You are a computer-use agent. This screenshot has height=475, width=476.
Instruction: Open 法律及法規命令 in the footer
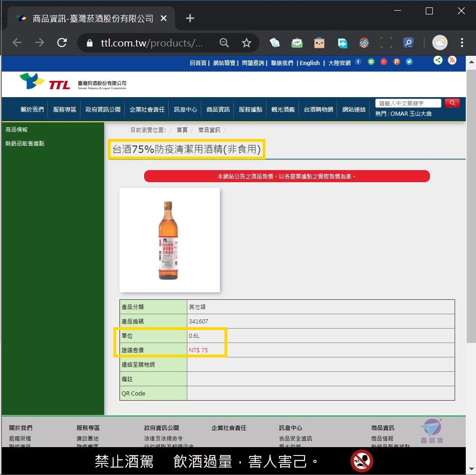163,438
